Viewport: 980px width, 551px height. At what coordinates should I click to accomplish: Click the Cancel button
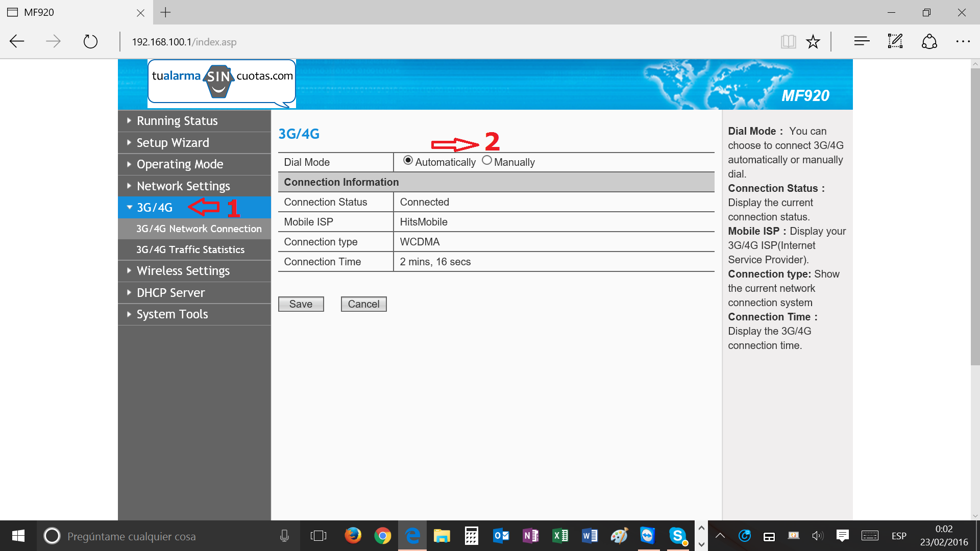click(x=363, y=304)
